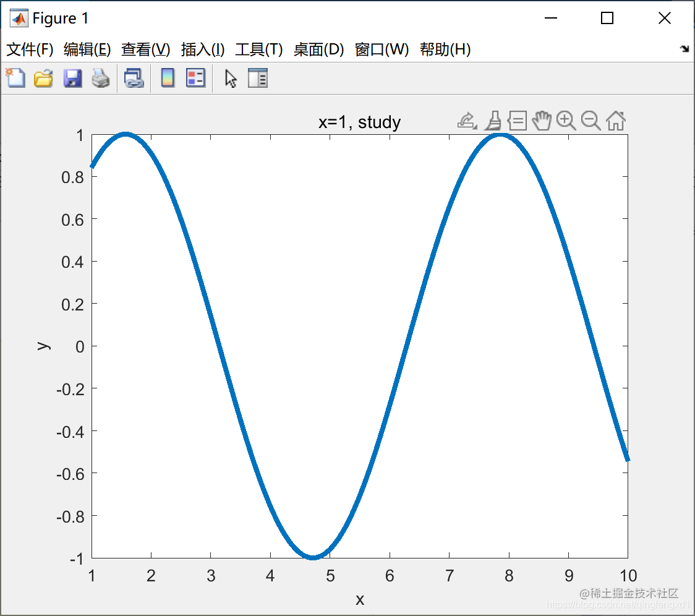Select the data brush tool
The height and width of the screenshot is (616, 695).
pos(493,121)
